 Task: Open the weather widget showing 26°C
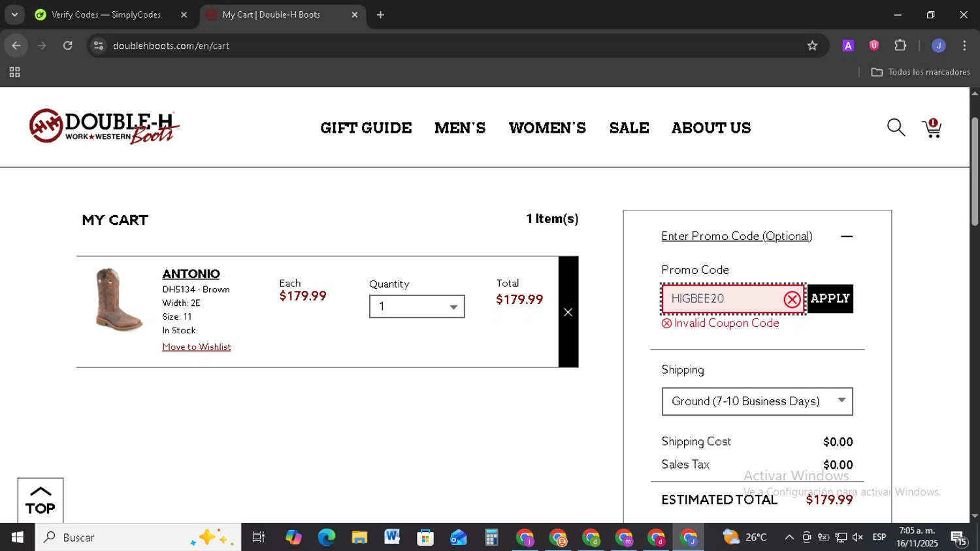744,537
